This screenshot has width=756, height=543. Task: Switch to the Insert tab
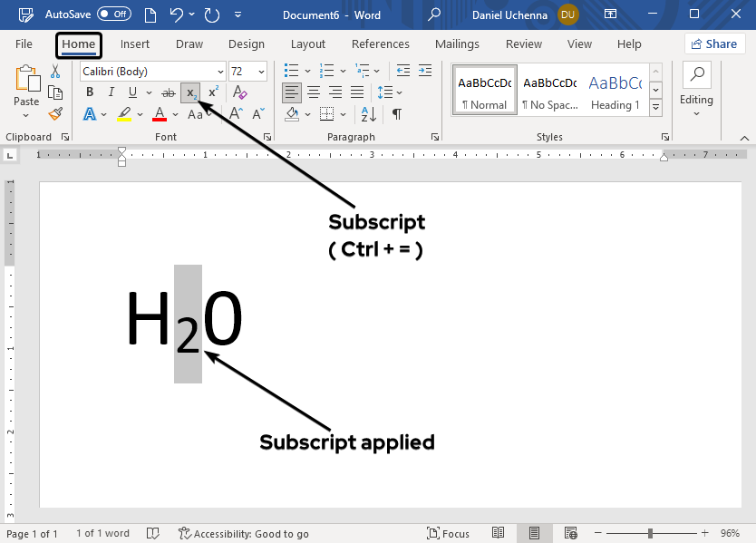pos(135,44)
